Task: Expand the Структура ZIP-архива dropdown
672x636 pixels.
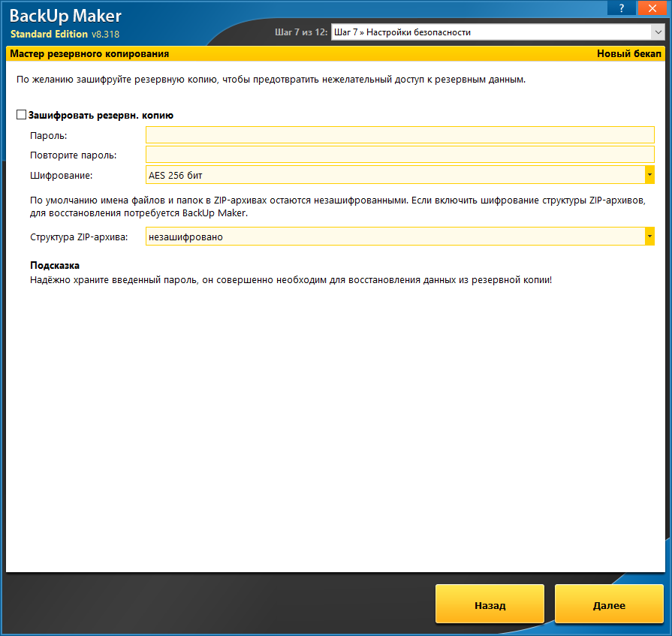Action: (400, 237)
